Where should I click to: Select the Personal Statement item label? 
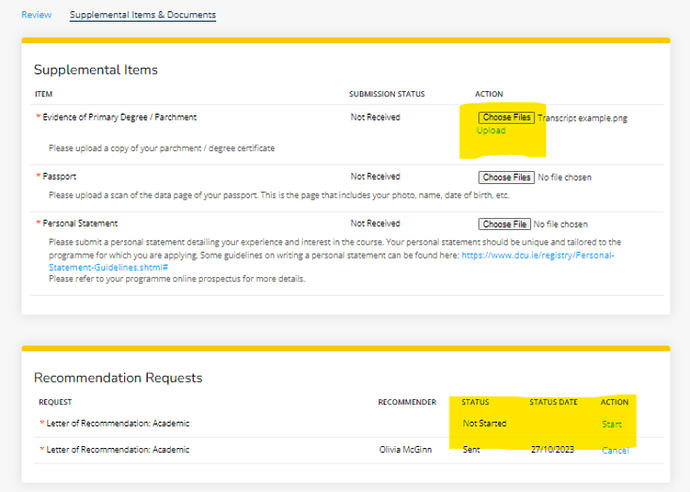tap(83, 224)
